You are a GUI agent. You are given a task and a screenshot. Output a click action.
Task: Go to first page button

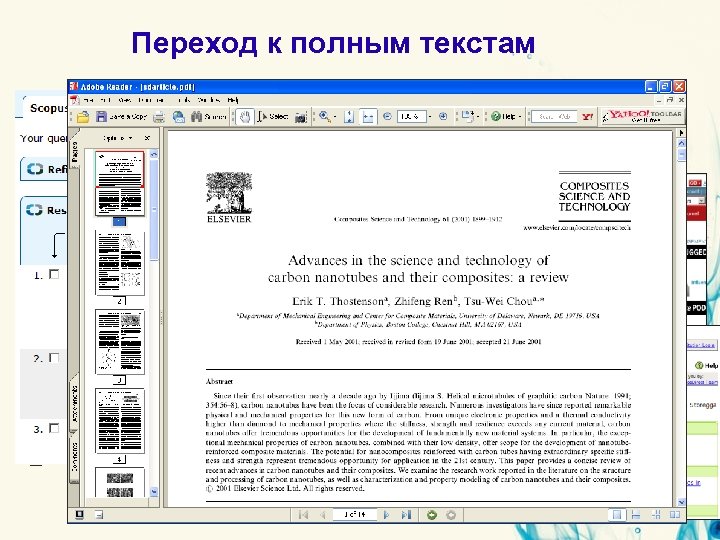coord(303,515)
